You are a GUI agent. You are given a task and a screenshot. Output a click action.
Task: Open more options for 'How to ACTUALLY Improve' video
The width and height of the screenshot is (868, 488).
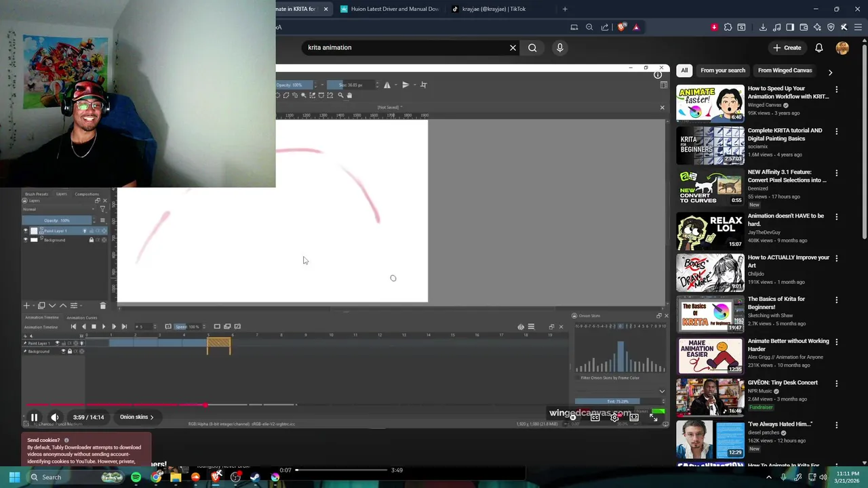pos(836,258)
